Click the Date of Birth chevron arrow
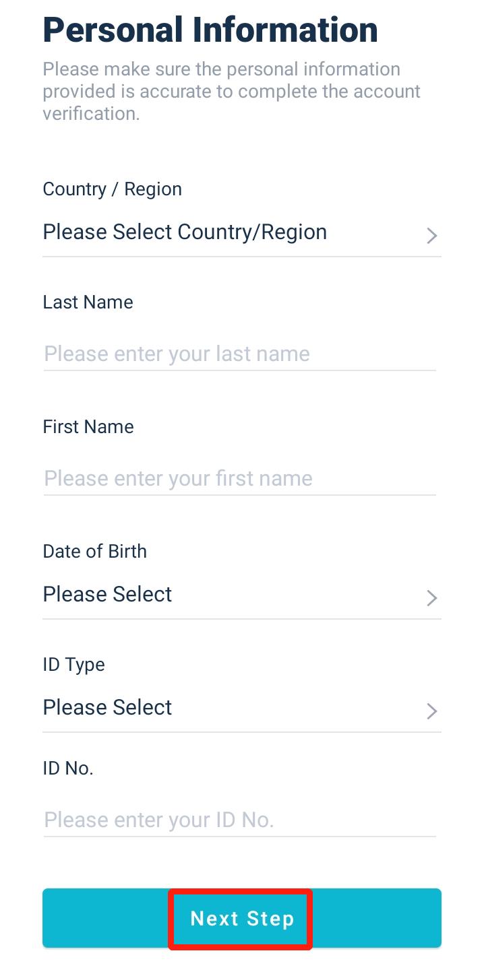The image size is (484, 980). (x=432, y=597)
